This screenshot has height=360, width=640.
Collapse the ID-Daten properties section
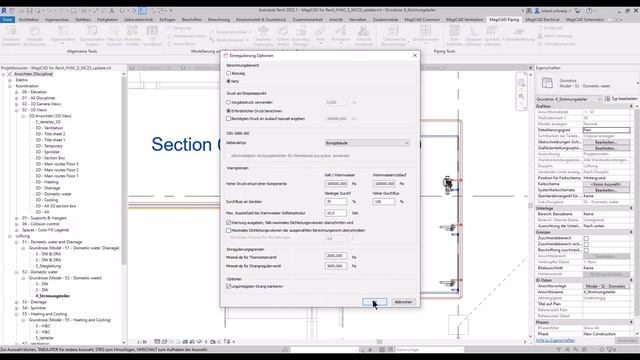[631, 280]
